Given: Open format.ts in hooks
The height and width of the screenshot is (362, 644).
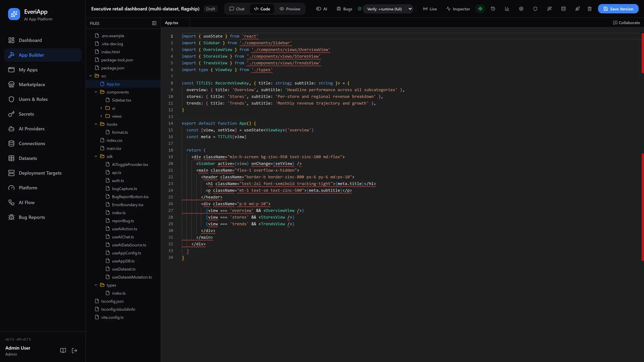Looking at the screenshot, I should tap(123, 132).
